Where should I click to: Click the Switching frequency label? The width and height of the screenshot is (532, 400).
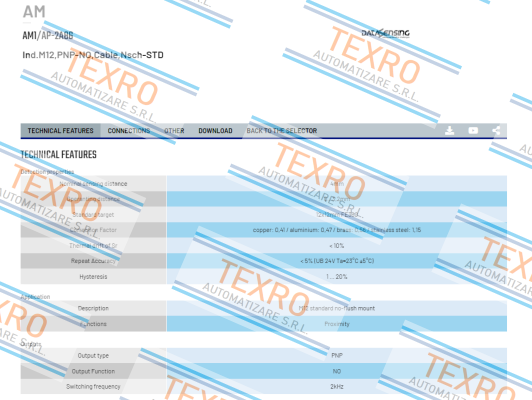[93, 387]
